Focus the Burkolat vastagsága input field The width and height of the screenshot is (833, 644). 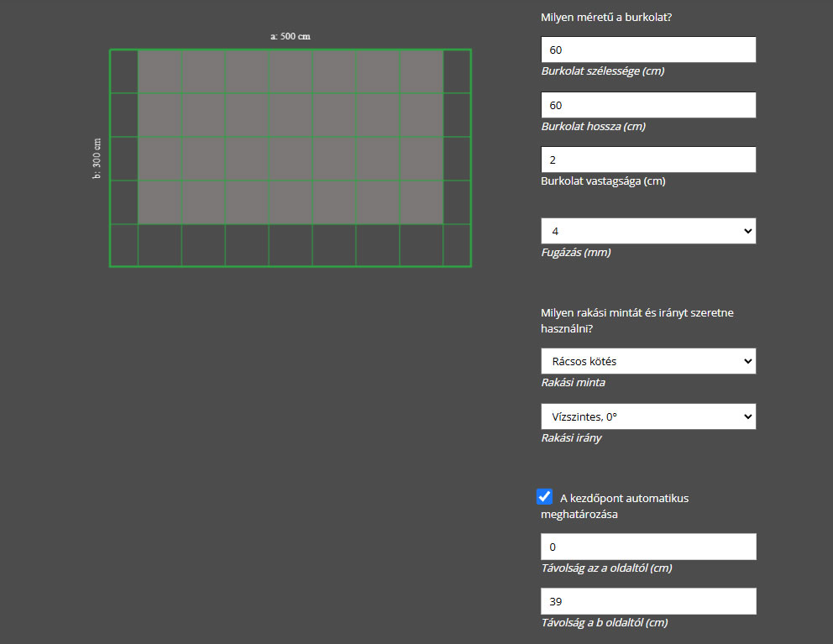pos(648,160)
